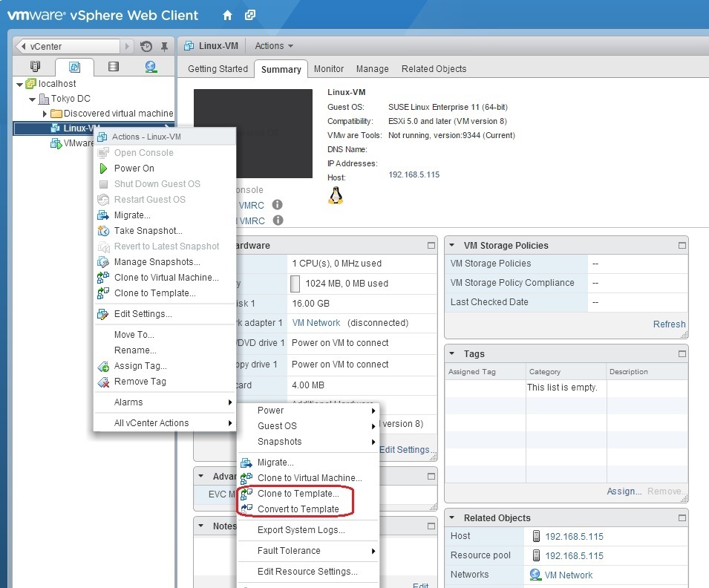Switch to Storage inventory icon
The width and height of the screenshot is (709, 588).
[x=114, y=67]
